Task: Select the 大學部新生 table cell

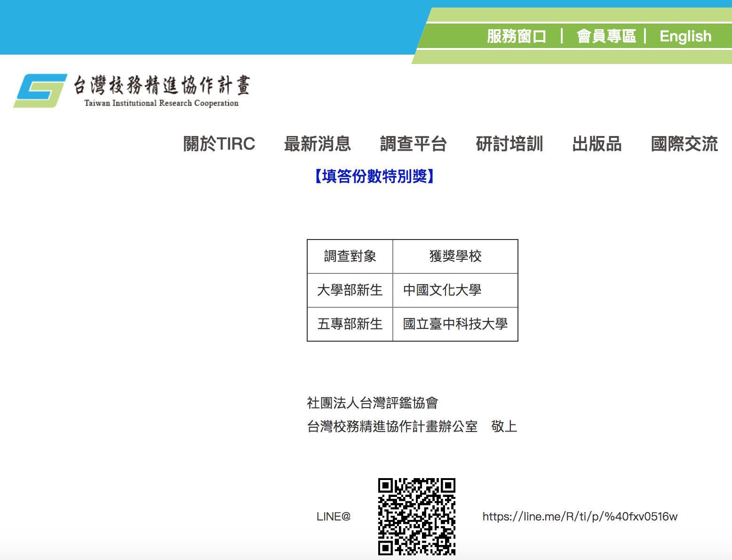Action: [350, 290]
